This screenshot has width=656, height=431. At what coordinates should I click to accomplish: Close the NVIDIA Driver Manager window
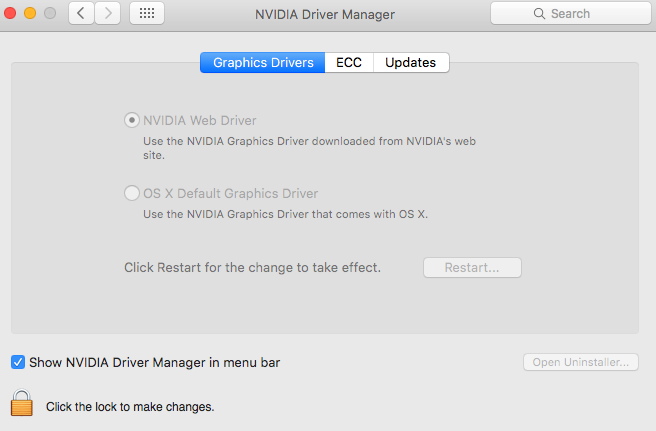11,14
